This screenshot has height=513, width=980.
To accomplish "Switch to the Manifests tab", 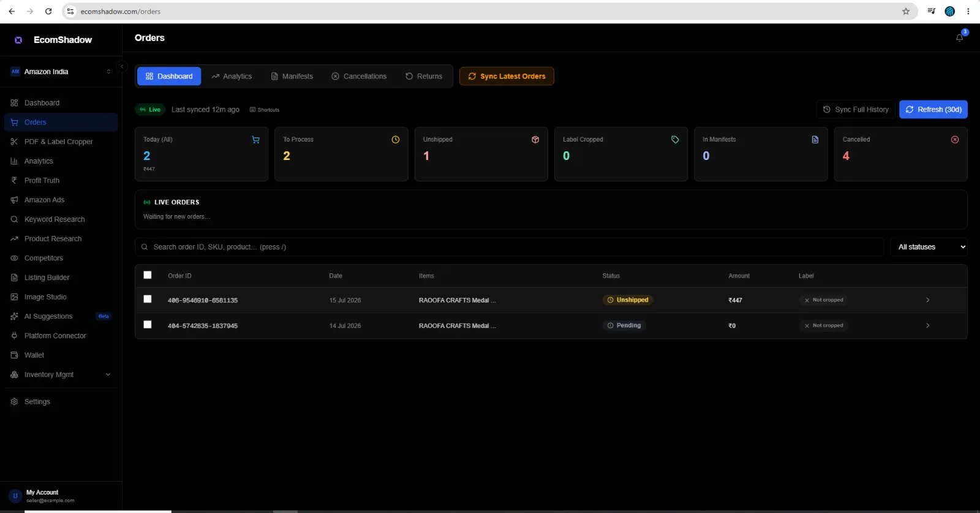I will click(x=292, y=77).
